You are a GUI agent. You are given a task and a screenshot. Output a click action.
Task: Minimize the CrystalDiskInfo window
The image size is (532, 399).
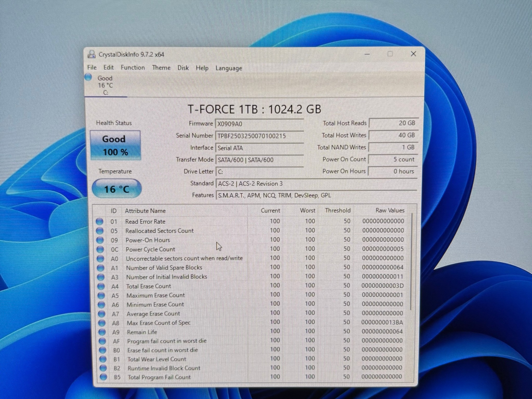click(367, 54)
